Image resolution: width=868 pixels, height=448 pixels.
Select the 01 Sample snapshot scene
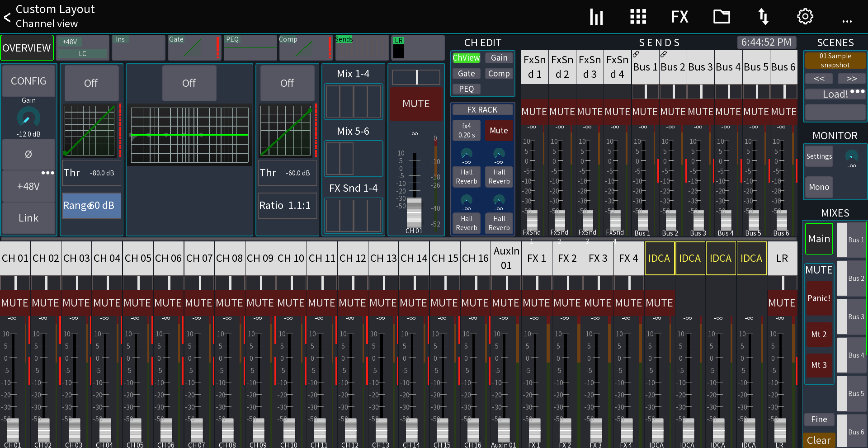tap(835, 60)
